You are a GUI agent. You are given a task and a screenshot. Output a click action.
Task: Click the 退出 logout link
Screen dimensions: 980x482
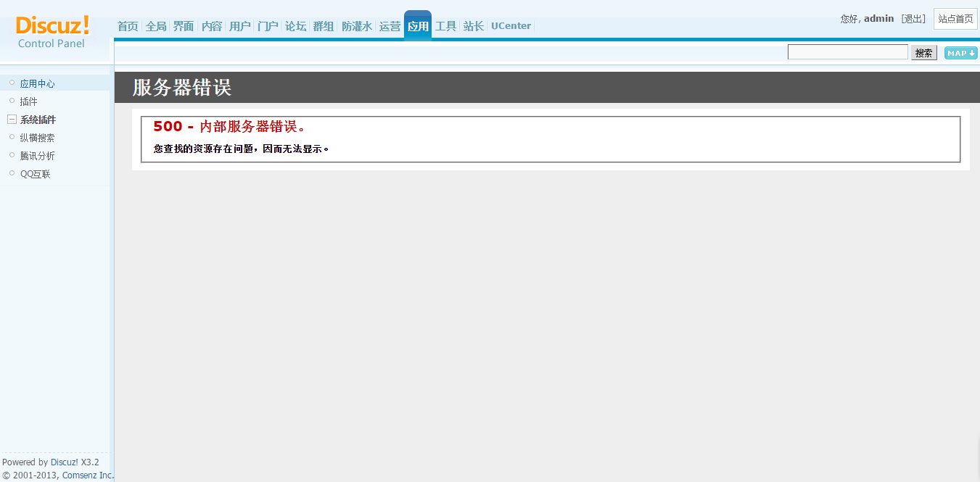(913, 19)
